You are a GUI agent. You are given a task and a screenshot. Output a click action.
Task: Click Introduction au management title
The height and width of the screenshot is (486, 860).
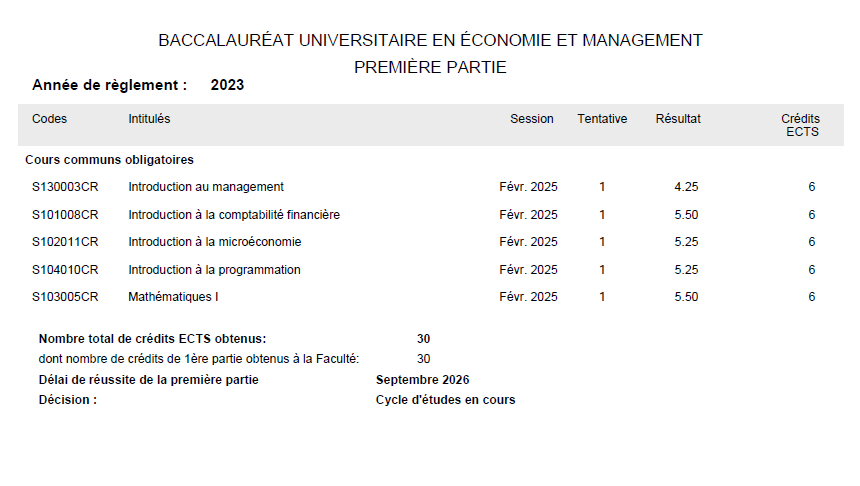coord(206,187)
